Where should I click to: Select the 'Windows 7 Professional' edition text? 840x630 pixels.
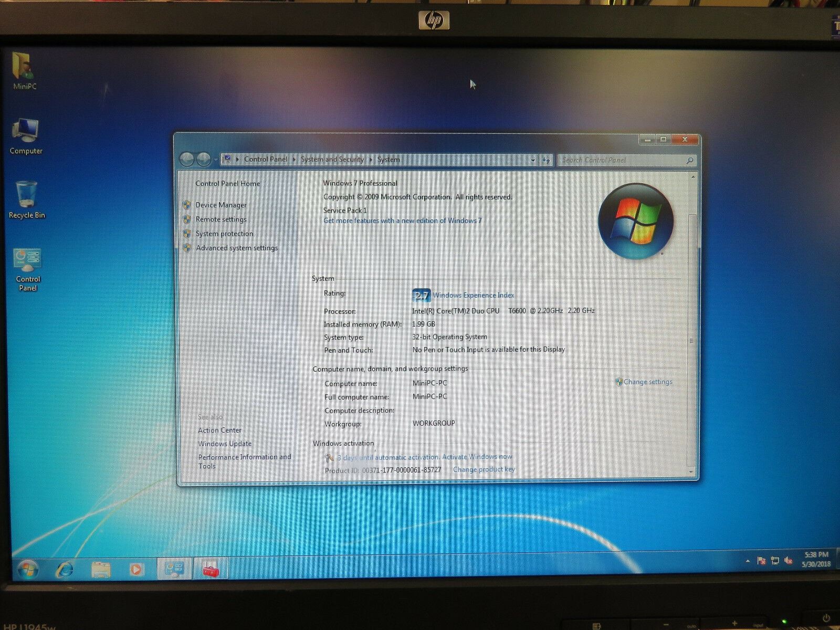click(360, 183)
